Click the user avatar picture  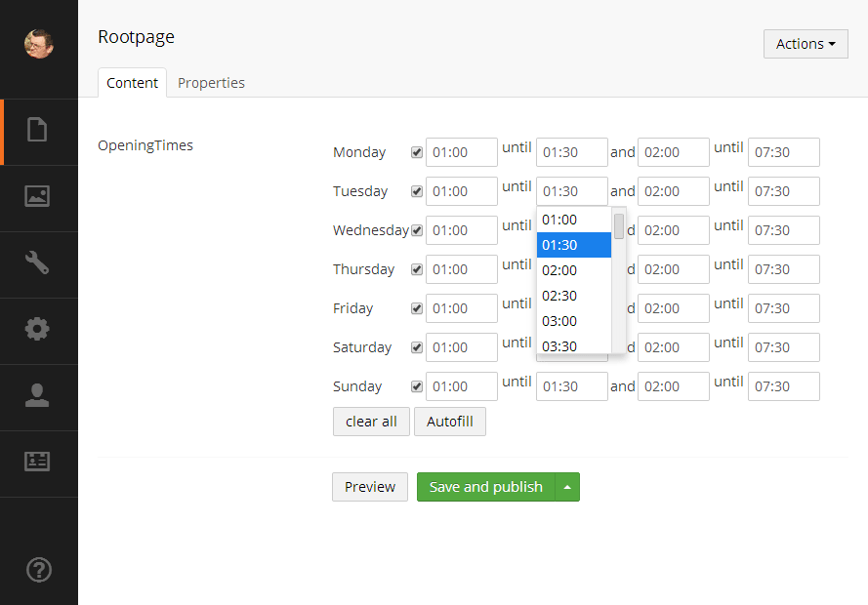tap(38, 43)
